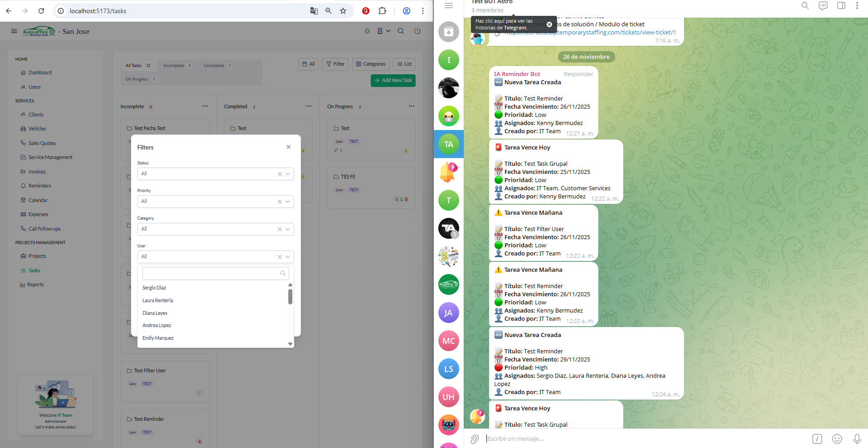Image resolution: width=868 pixels, height=448 pixels.
Task: Expand the Category filter dropdown
Action: pyautogui.click(x=288, y=229)
